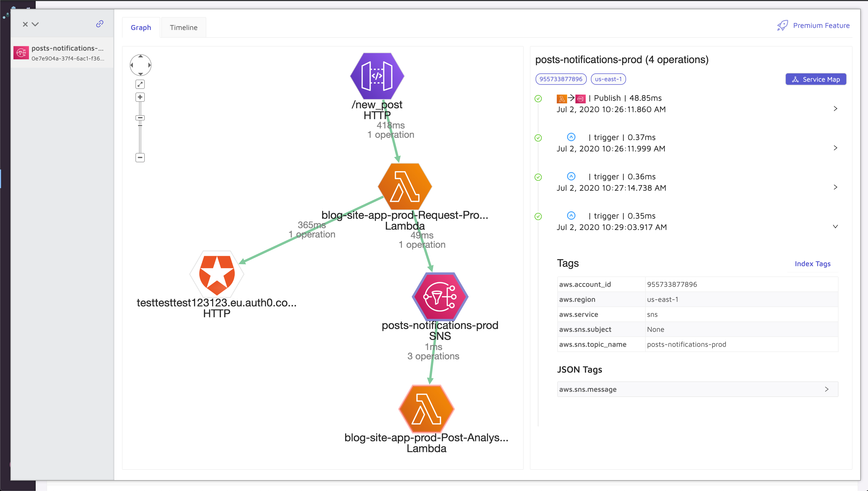The height and width of the screenshot is (491, 868).
Task: Click the 49ms edge label
Action: pyautogui.click(x=422, y=240)
